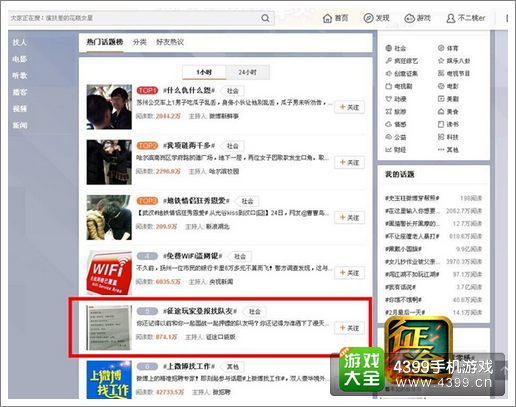Open host 央视新闻 on the WiFi topic
This screenshot has height=407, width=516.
[221, 282]
